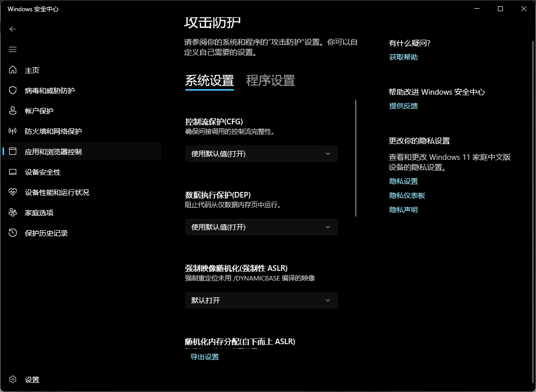
Task: Switch to the 系统设置 tab
Action: [210, 80]
